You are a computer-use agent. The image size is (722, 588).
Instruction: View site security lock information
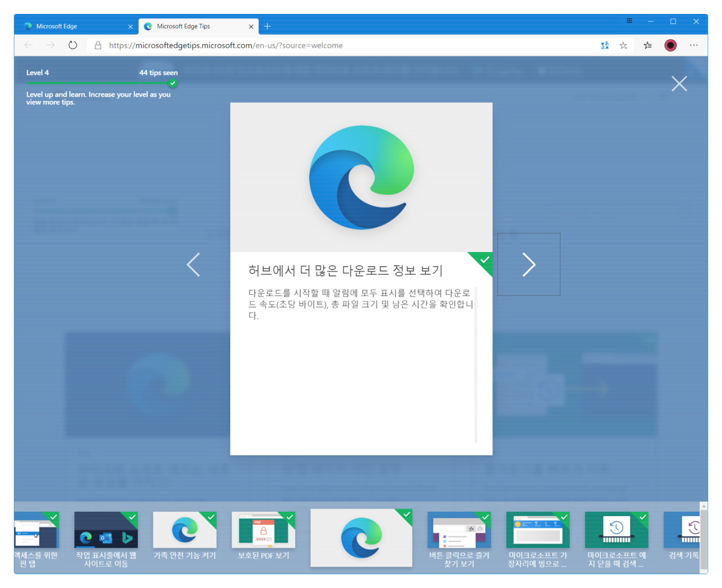[x=98, y=45]
